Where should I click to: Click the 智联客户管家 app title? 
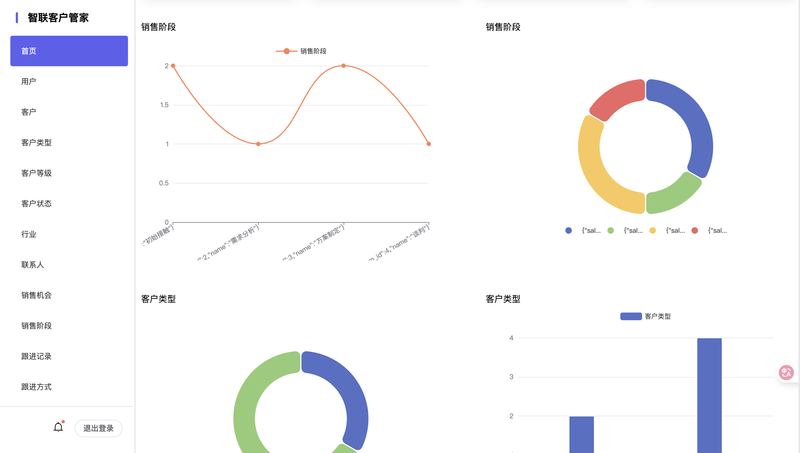[58, 18]
